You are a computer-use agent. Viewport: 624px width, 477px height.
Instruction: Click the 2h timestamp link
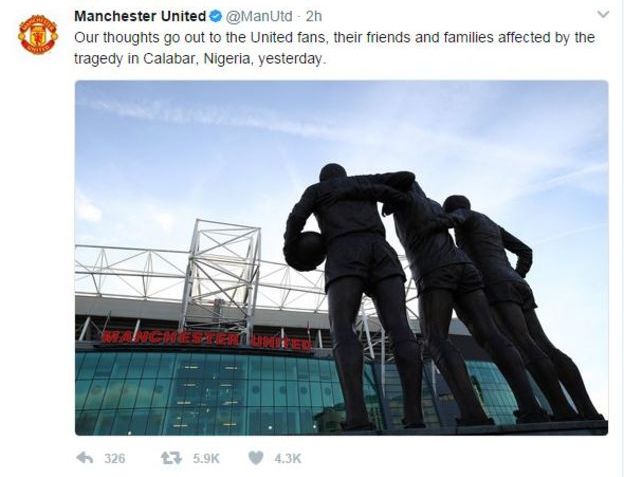pos(314,16)
